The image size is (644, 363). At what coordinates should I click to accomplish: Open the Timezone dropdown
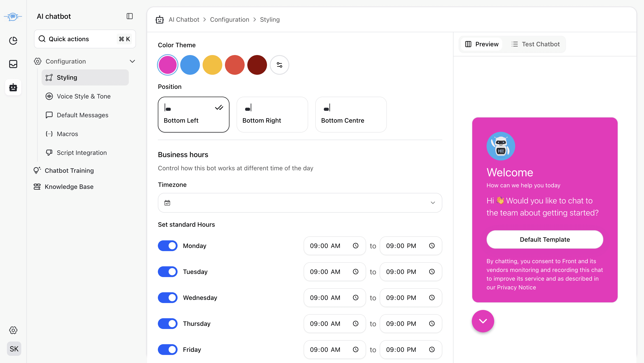pos(300,203)
